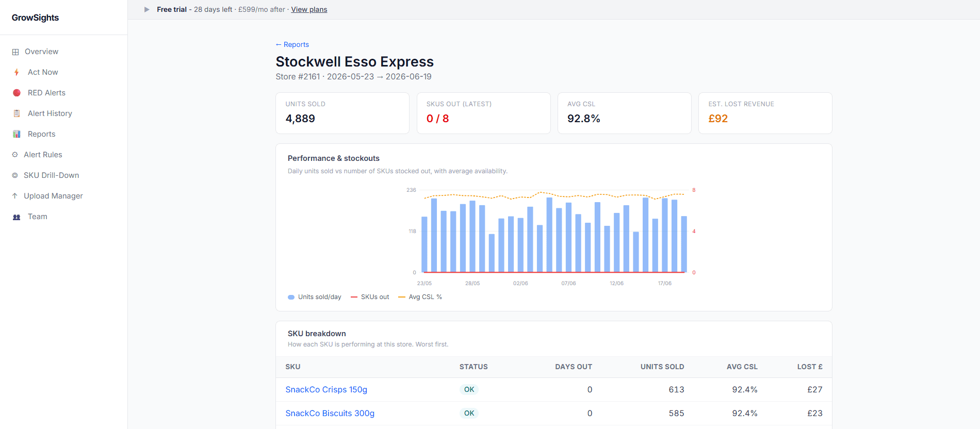Click the Reports bar chart icon

[17, 134]
